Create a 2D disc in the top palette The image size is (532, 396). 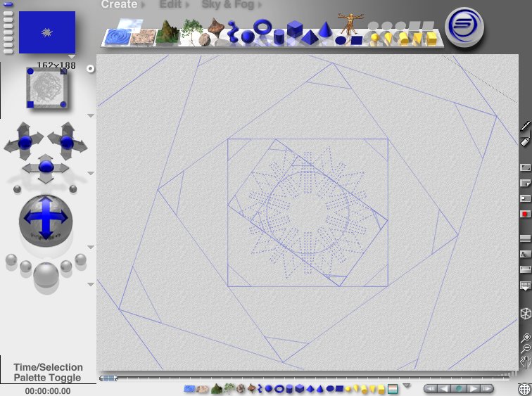click(x=341, y=40)
